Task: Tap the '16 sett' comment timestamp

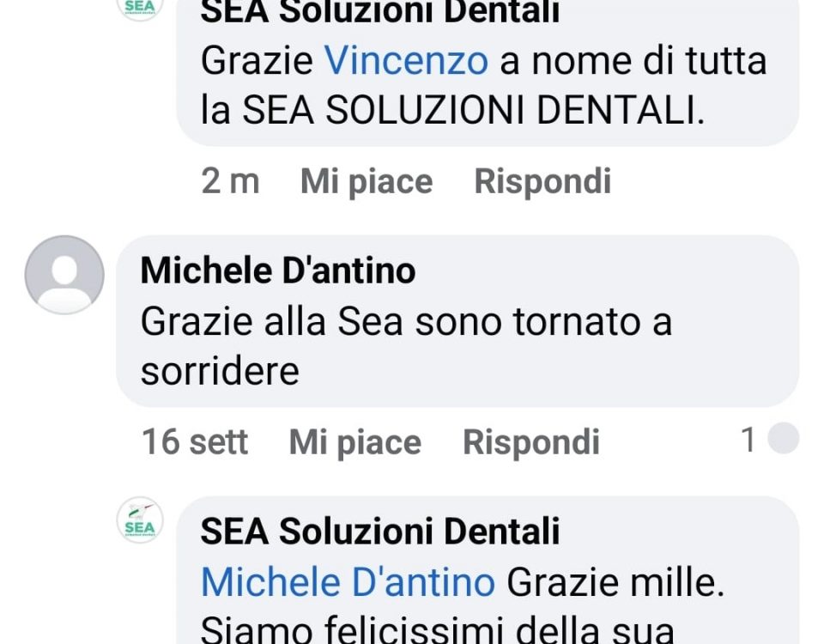Action: [195, 441]
